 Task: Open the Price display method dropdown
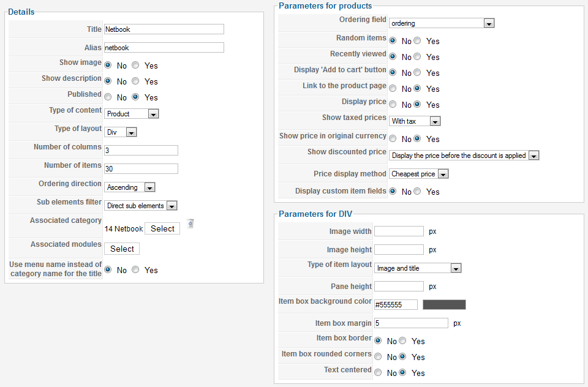[x=419, y=174]
